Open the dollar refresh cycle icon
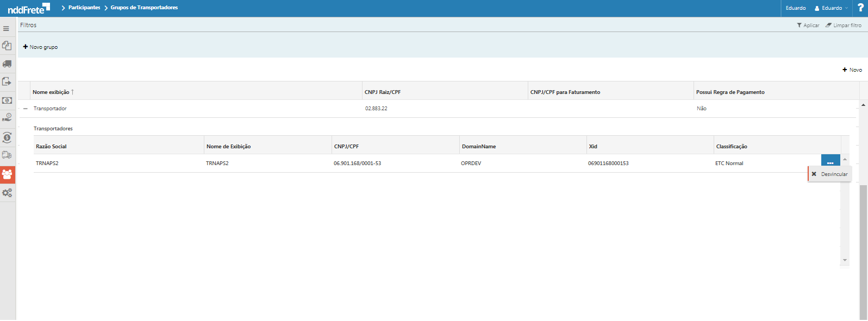868x321 pixels. pos(7,137)
